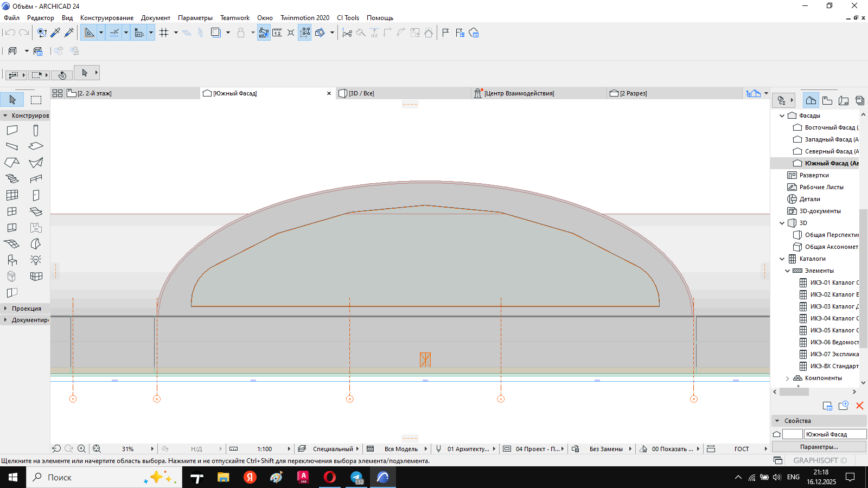Viewport: 868px width, 488px height.
Task: Toggle snap guides in toolbar
Action: [114, 33]
